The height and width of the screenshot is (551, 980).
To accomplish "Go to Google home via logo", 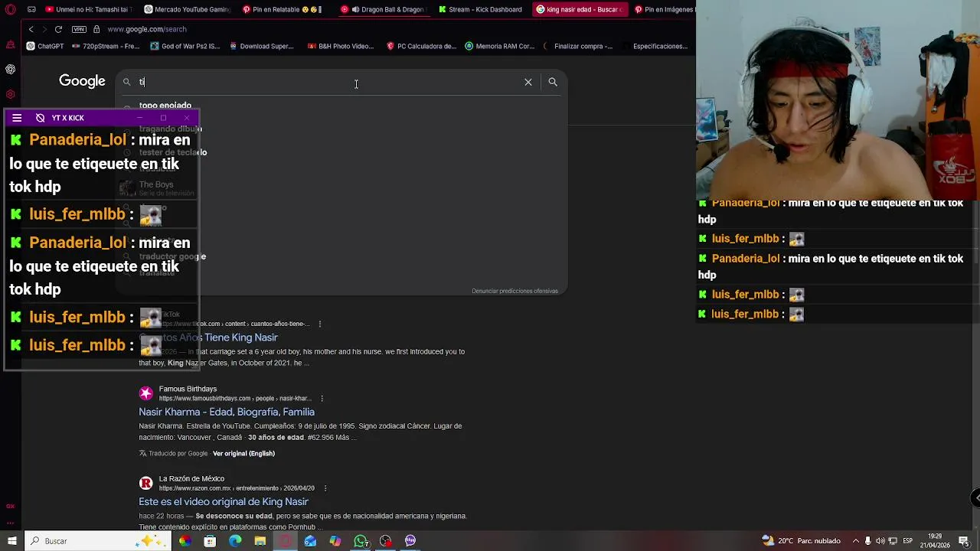I will point(82,81).
